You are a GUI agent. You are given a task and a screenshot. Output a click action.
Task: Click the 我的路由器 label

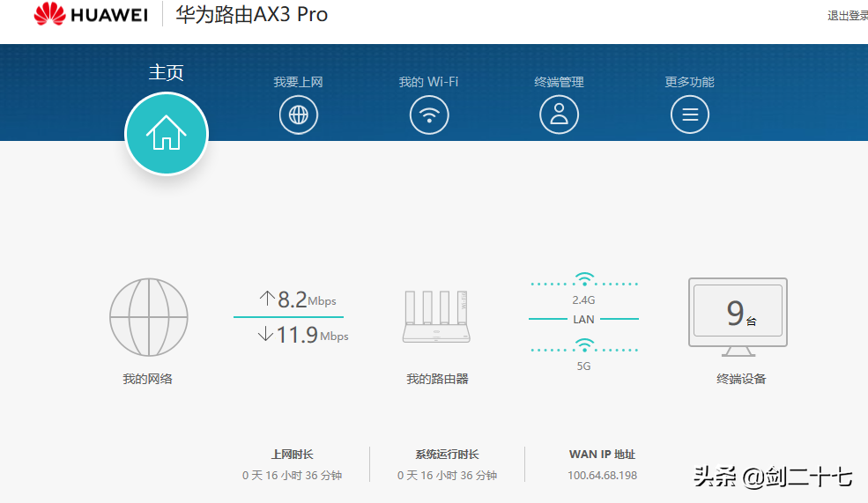tap(437, 379)
